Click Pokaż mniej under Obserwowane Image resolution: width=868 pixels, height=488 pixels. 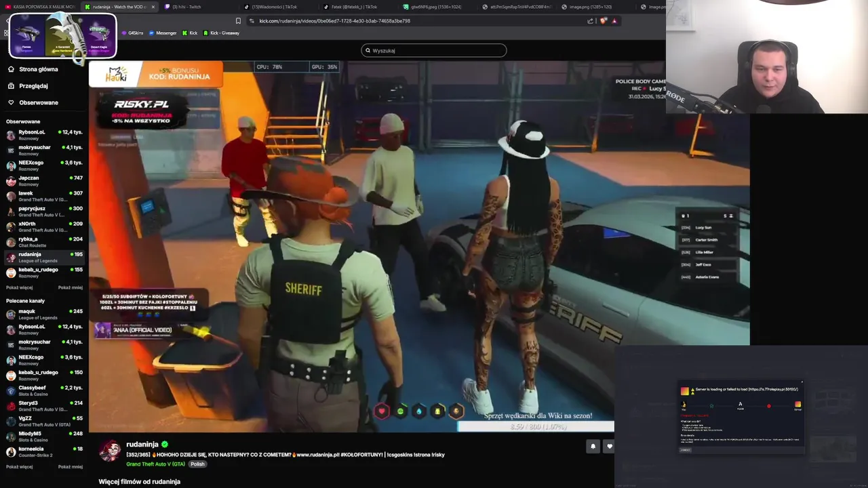click(71, 287)
